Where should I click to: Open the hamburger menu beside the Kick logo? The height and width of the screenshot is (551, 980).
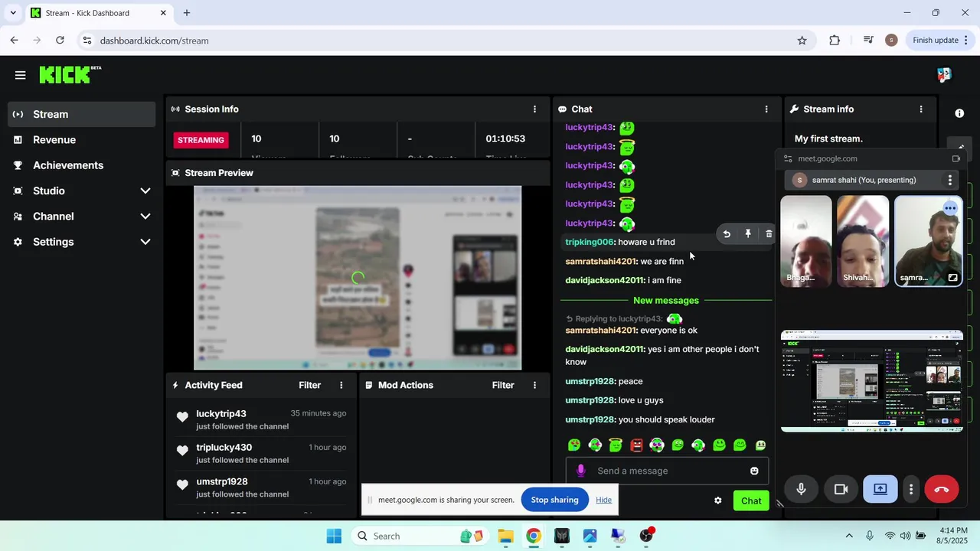(x=20, y=75)
